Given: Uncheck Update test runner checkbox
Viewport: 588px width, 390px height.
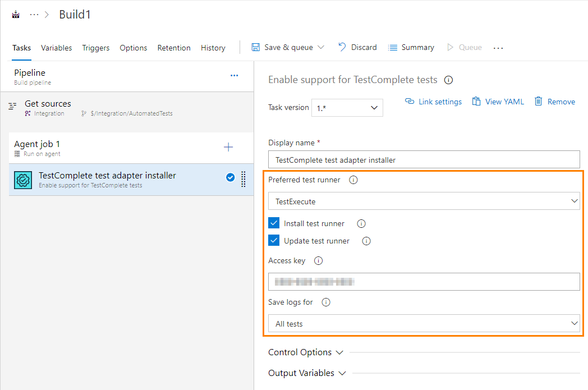Looking at the screenshot, I should pyautogui.click(x=274, y=240).
